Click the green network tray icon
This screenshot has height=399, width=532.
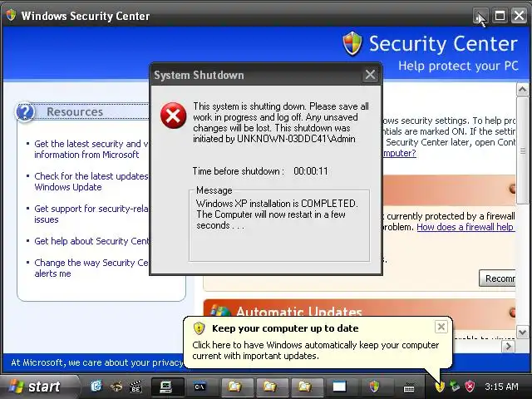point(455,386)
